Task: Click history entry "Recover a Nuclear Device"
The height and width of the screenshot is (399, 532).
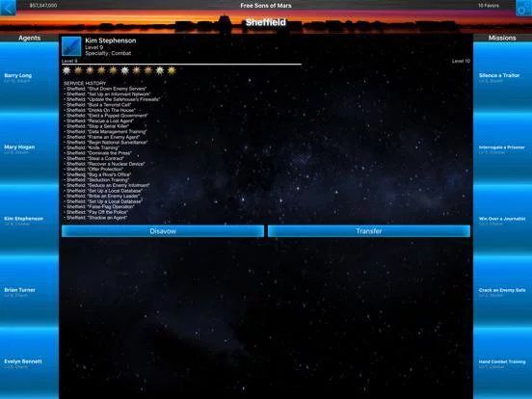Action: (104, 164)
